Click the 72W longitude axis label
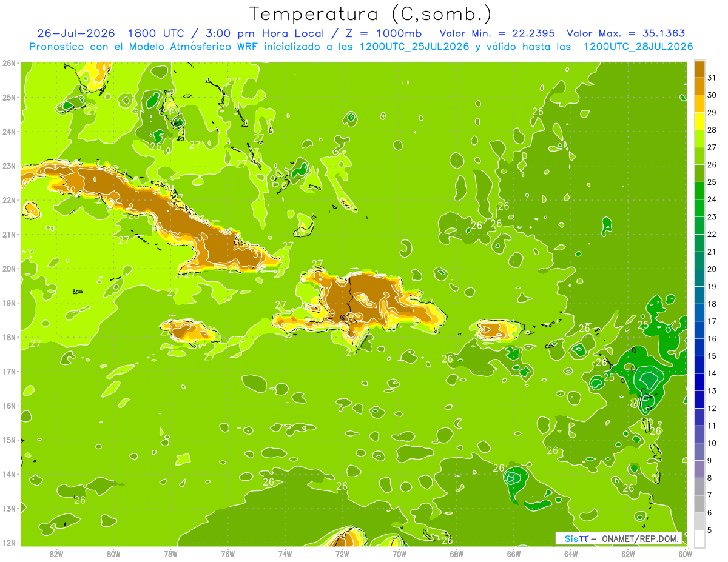The width and height of the screenshot is (728, 562). click(342, 554)
